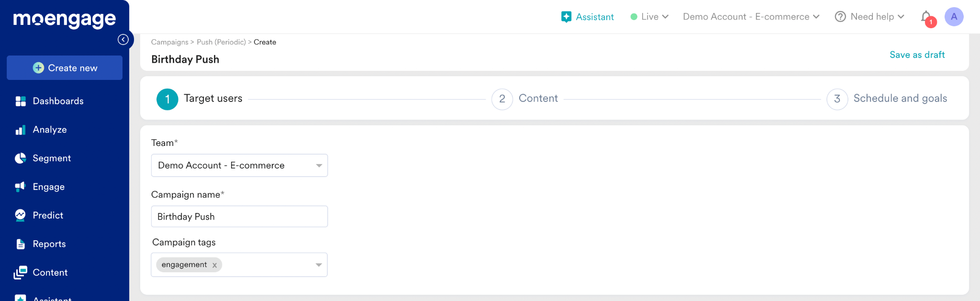Expand the Campaign tags dropdown arrow
The height and width of the screenshot is (301, 980).
[319, 265]
